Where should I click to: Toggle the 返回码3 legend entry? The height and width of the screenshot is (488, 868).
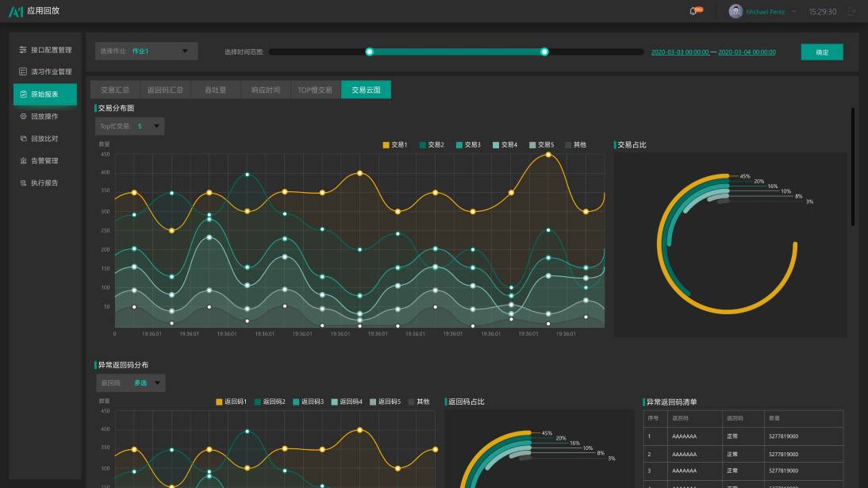click(x=308, y=402)
